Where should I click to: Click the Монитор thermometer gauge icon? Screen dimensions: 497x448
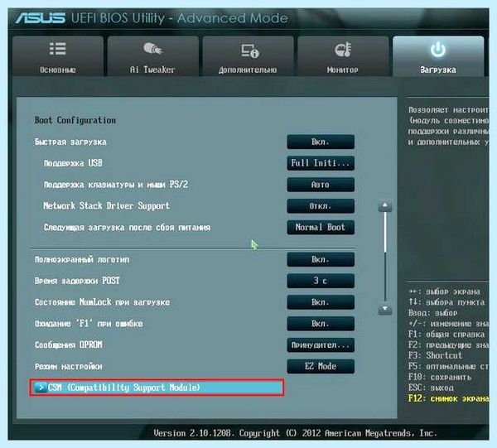[343, 50]
